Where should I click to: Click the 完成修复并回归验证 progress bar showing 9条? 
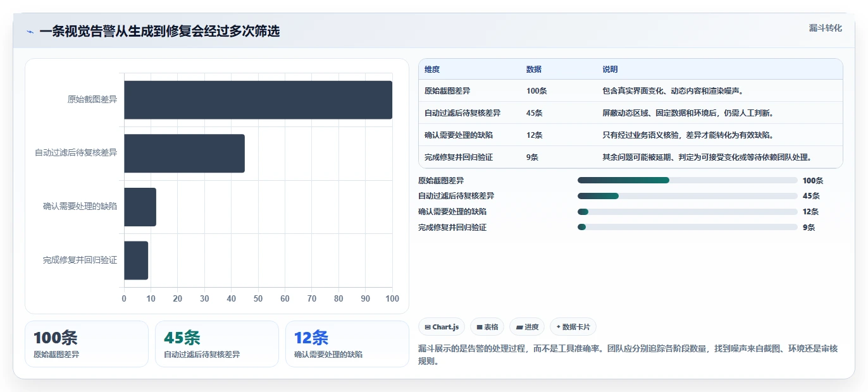coord(688,227)
